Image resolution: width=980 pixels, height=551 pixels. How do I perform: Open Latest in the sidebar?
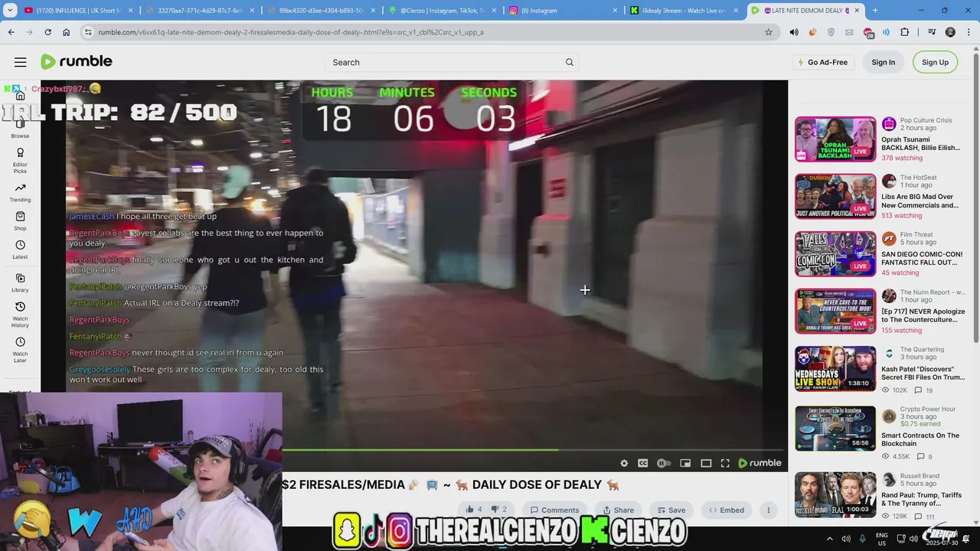click(x=20, y=249)
